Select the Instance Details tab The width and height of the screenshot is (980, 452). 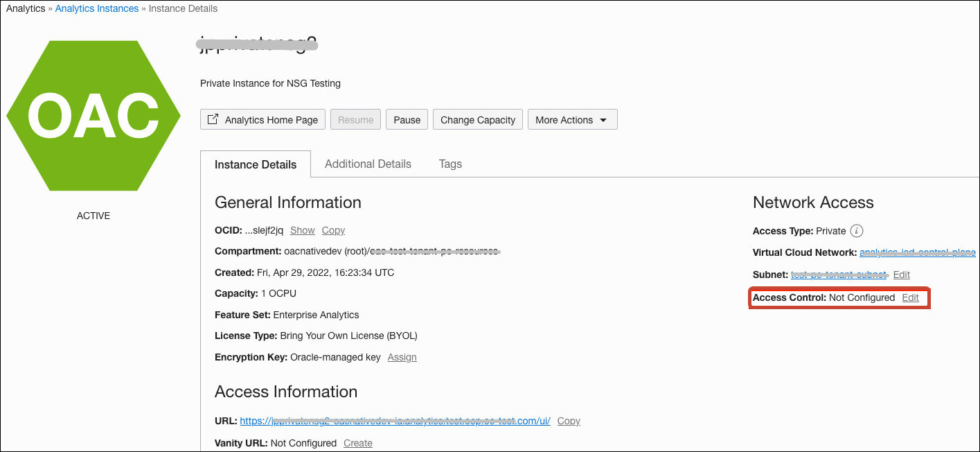(x=256, y=164)
